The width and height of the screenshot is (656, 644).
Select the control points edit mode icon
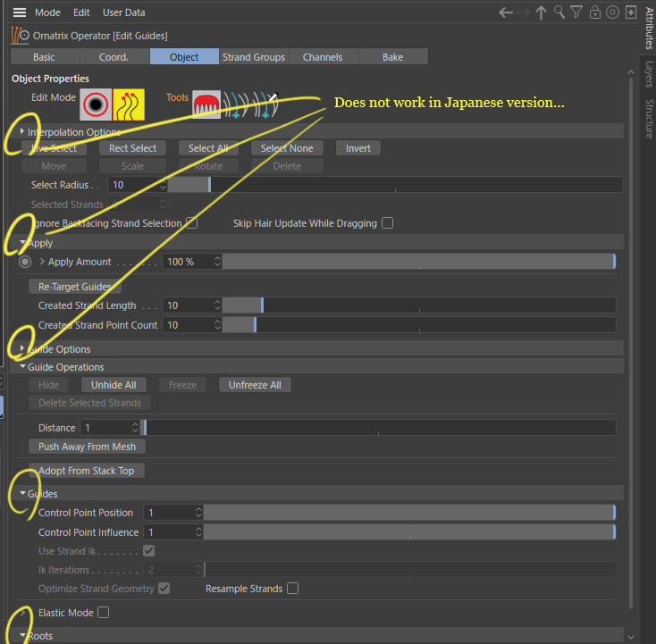(129, 105)
